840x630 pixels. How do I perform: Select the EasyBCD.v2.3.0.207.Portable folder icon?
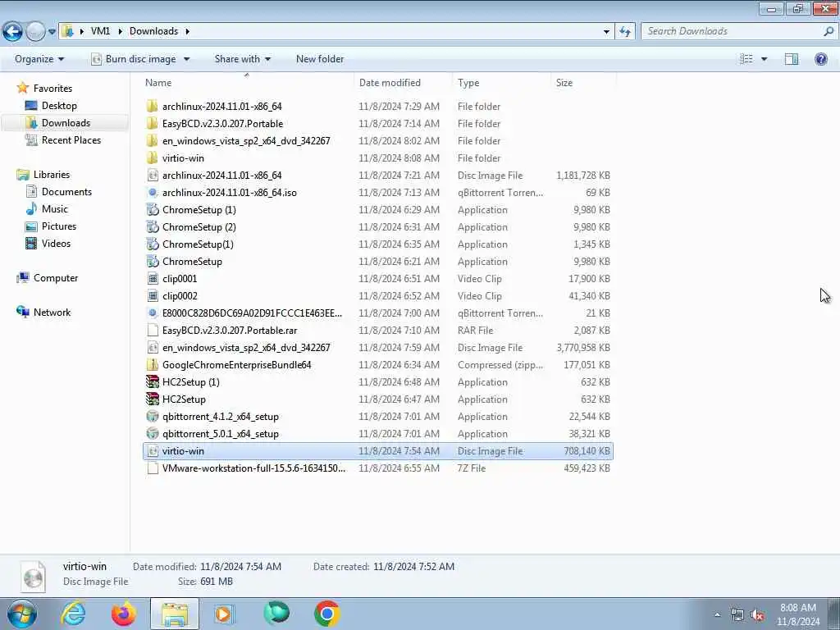point(153,123)
